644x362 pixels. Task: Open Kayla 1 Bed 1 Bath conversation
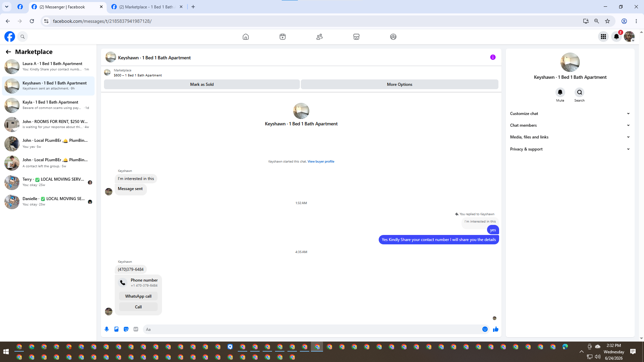48,105
